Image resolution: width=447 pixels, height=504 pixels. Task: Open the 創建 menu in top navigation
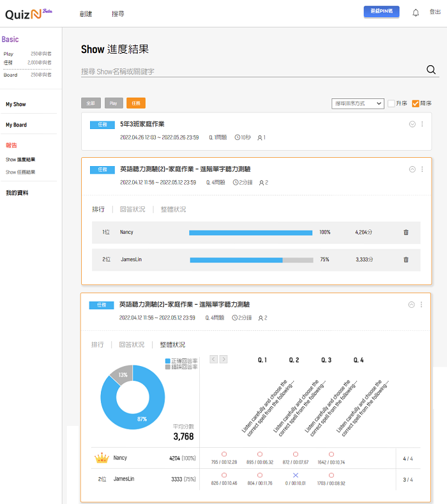click(x=86, y=13)
